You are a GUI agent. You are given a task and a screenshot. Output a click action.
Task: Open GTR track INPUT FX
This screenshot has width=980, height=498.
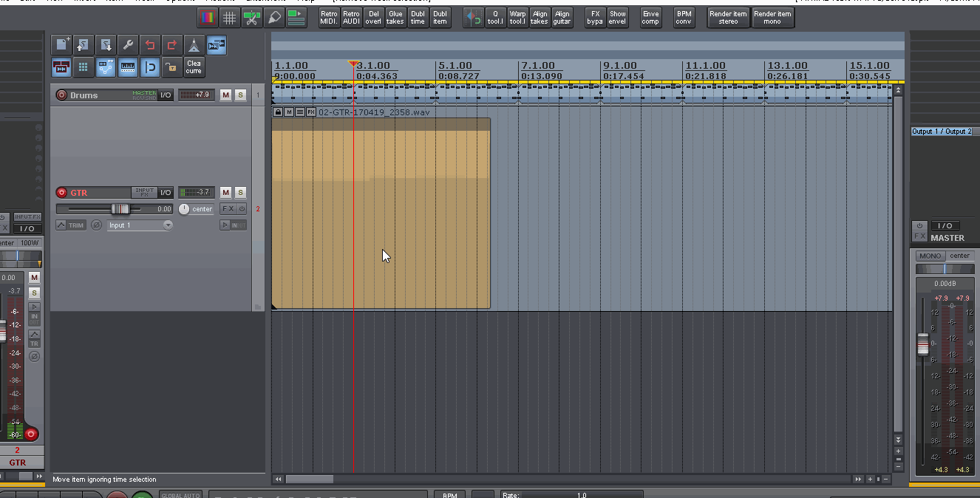pos(144,192)
